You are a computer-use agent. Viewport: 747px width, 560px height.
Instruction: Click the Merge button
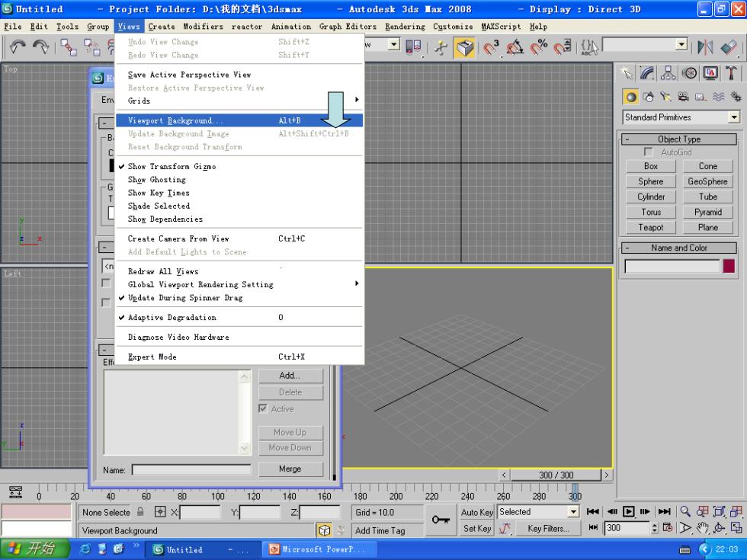point(290,469)
